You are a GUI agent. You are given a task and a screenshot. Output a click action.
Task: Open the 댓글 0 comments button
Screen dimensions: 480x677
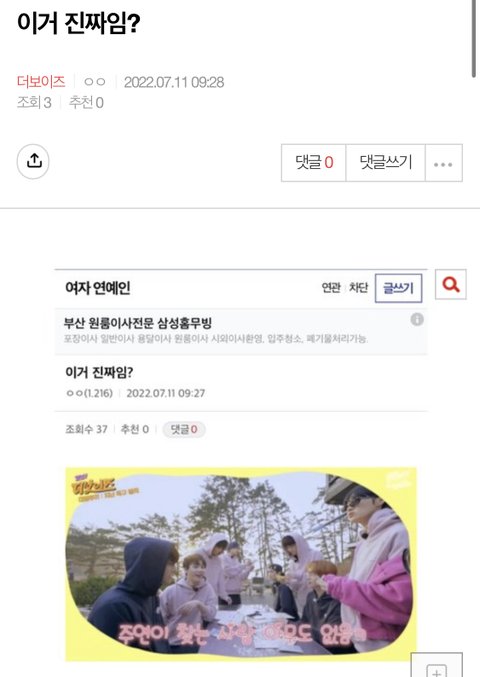click(x=314, y=163)
